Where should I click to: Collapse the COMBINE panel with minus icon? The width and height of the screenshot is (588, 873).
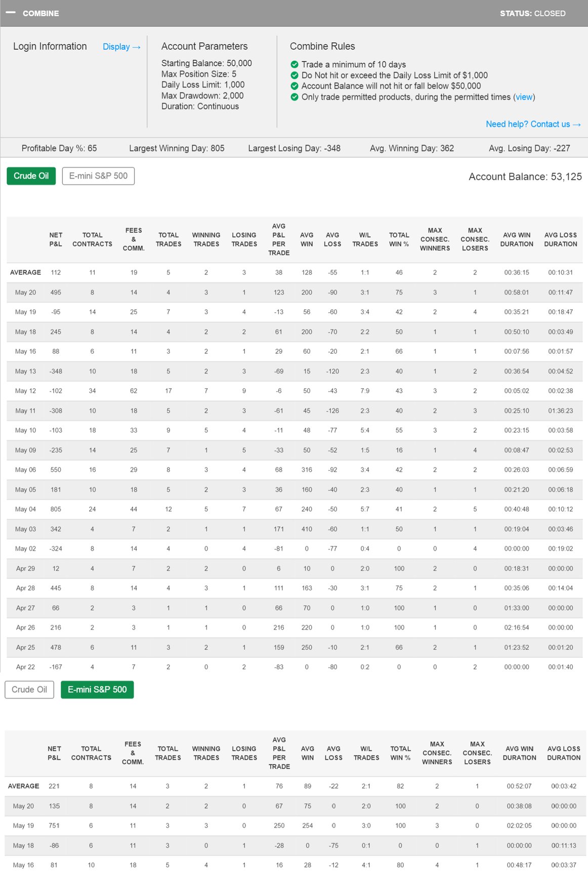(11, 13)
